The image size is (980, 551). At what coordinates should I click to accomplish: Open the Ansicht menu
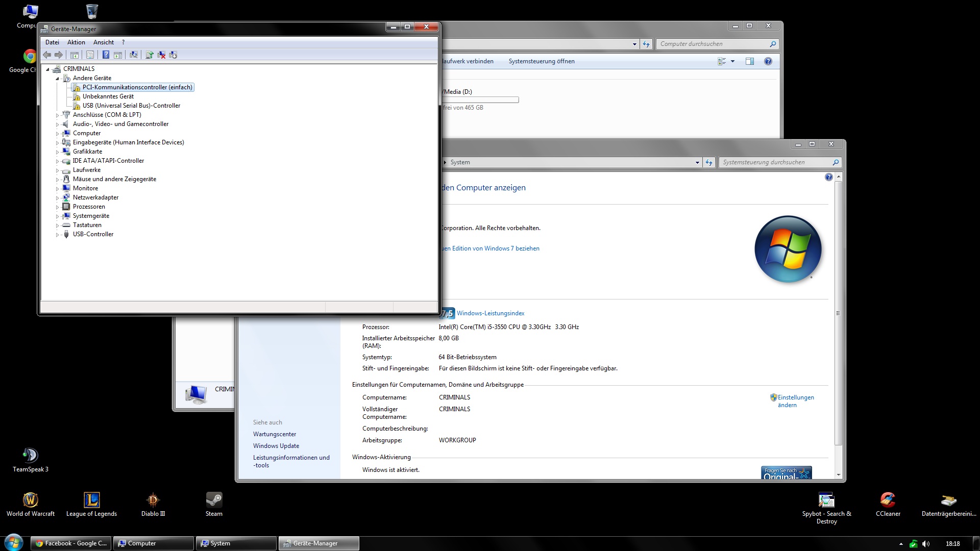103,42
